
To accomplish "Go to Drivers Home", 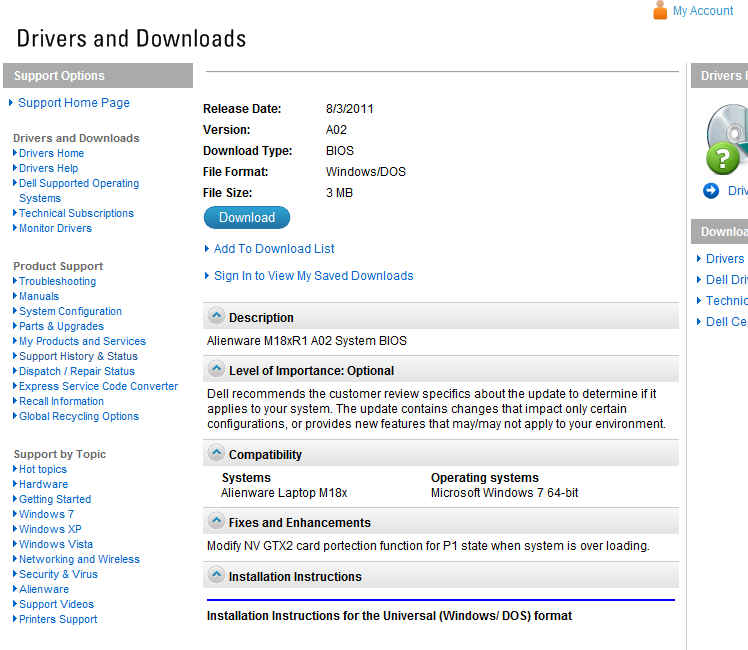I will 52,153.
